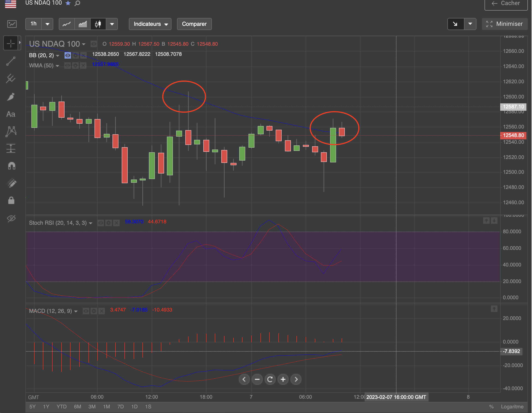Screen dimensions: 532x413
Task: Select the text annotation tool
Action: (11, 114)
